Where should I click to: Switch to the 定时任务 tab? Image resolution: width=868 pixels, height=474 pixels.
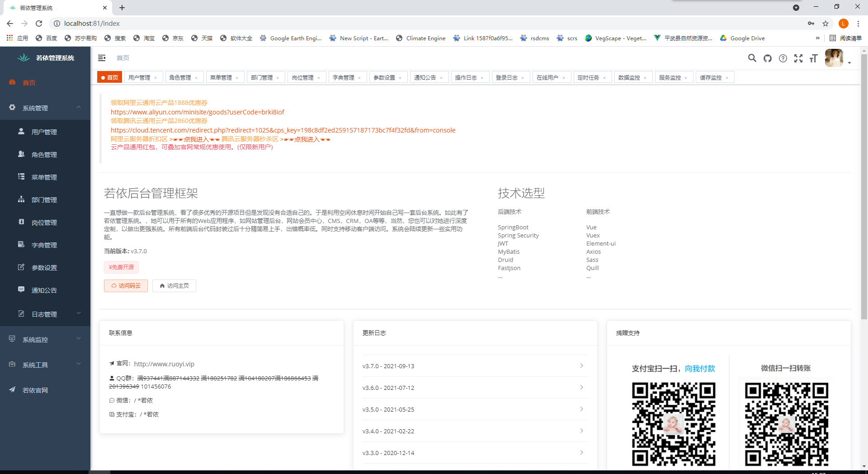[589, 77]
